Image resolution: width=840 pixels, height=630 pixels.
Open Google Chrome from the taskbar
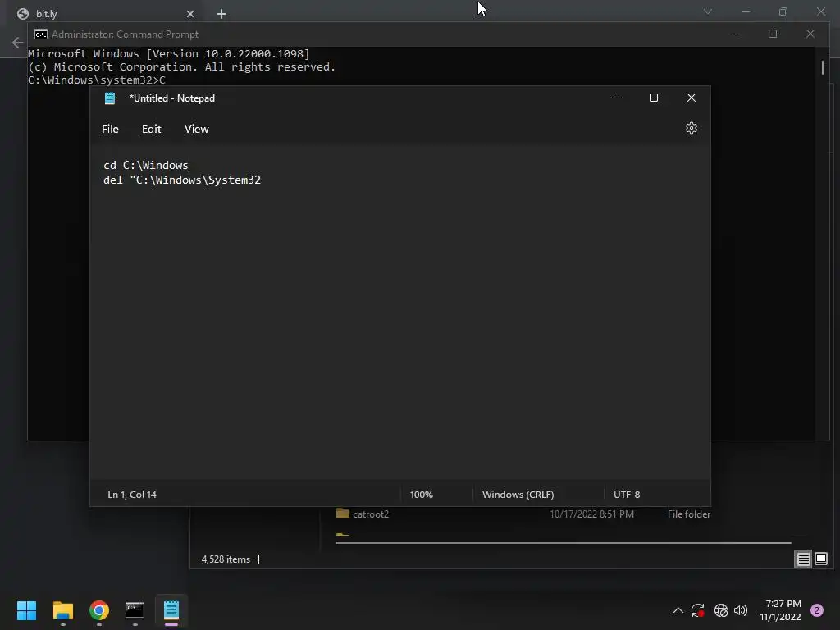[x=99, y=610]
